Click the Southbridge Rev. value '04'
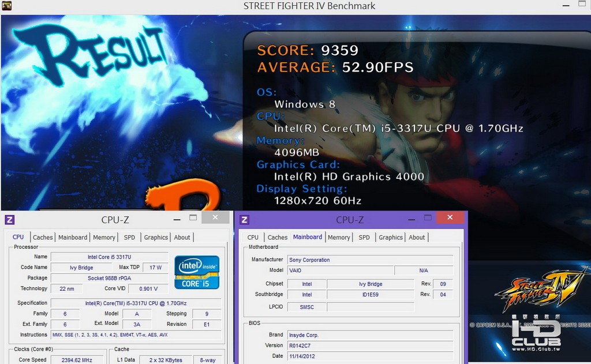 coord(443,295)
